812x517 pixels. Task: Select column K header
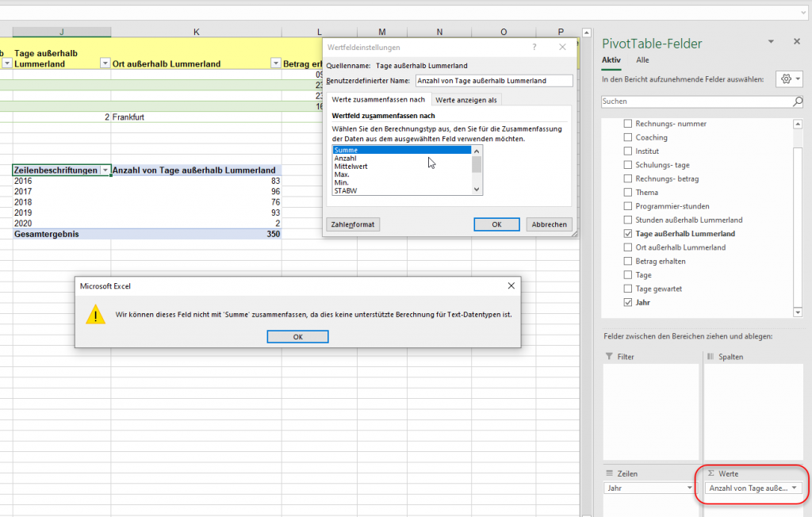[197, 33]
